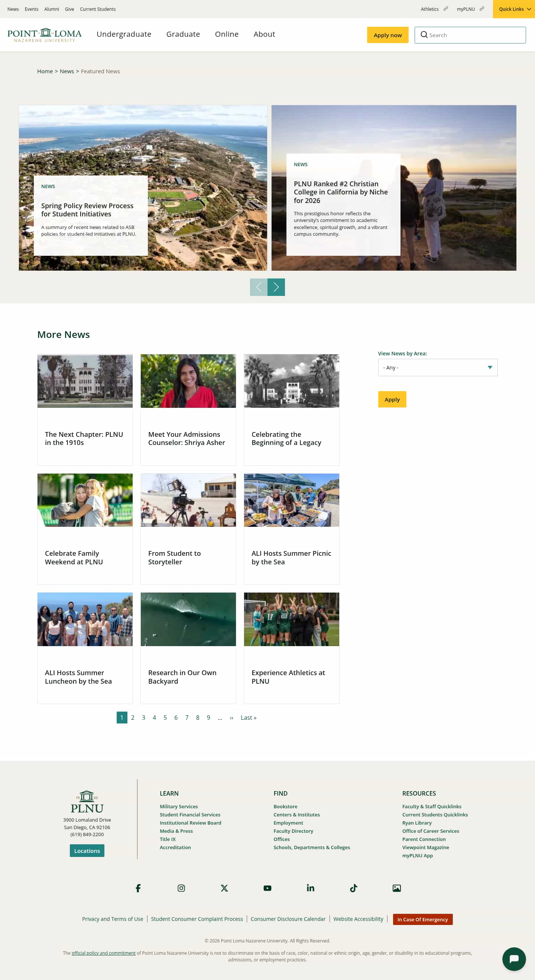This screenshot has width=535, height=980.
Task: Go to next featured news slide
Action: pos(276,287)
